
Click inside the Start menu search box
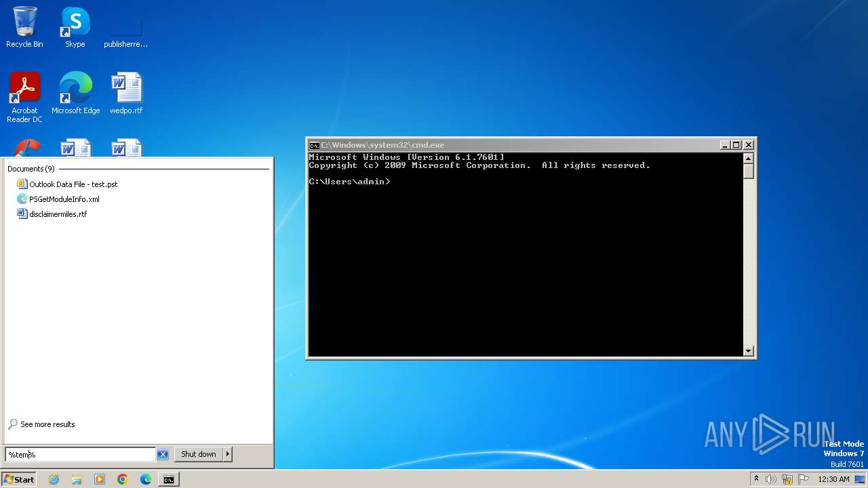(x=80, y=455)
